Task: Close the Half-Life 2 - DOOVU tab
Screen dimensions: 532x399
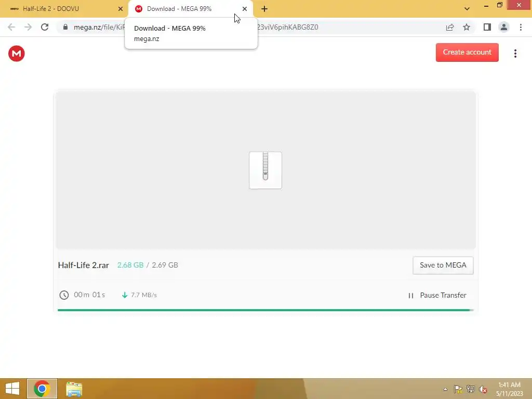Action: (x=120, y=9)
